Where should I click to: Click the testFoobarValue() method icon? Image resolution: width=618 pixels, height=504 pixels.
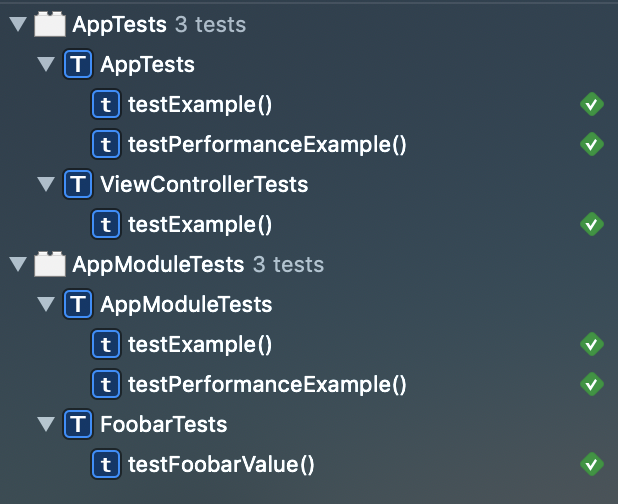[105, 464]
